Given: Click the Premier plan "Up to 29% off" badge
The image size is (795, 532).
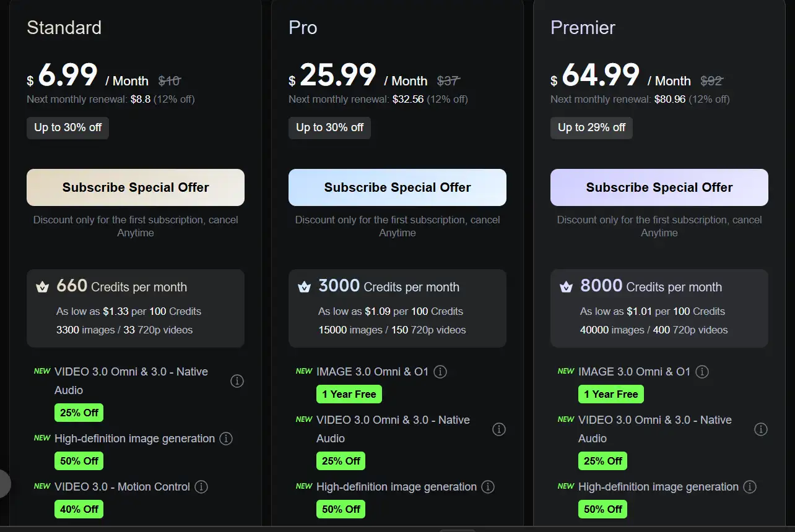Looking at the screenshot, I should (x=591, y=128).
